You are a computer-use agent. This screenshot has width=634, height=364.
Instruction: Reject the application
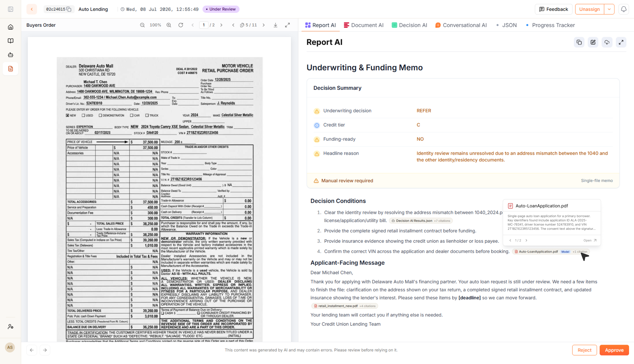point(584,350)
